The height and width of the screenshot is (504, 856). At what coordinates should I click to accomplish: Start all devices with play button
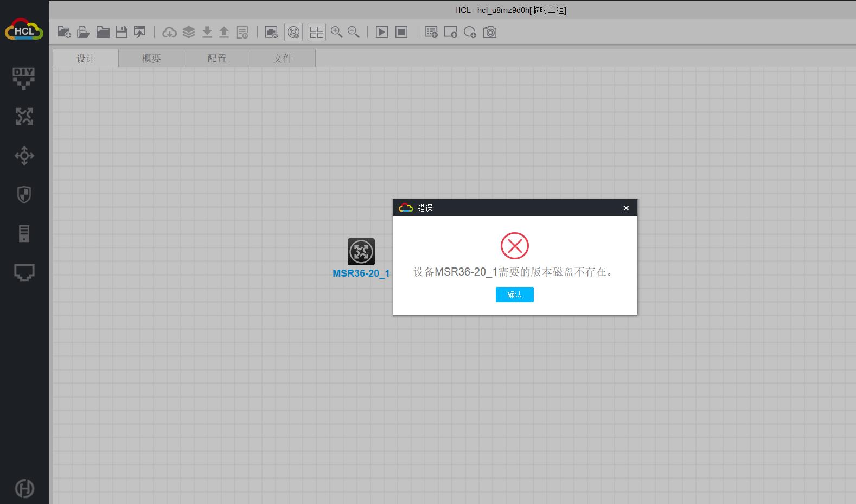point(382,33)
